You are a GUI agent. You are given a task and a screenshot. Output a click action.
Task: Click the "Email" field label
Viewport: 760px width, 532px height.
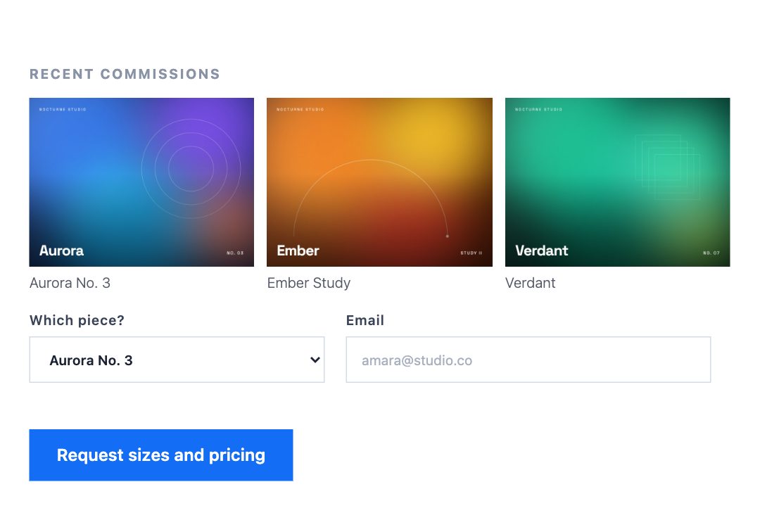[x=365, y=320]
